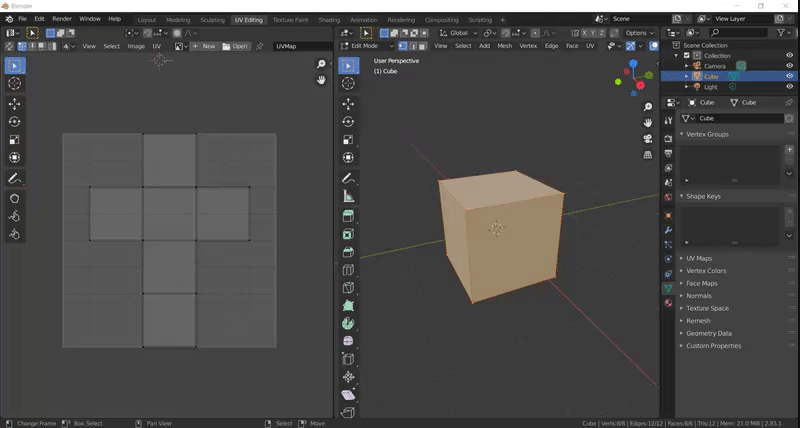Choose the Scale tool in UV editor
This screenshot has height=428, width=800.
click(14, 139)
